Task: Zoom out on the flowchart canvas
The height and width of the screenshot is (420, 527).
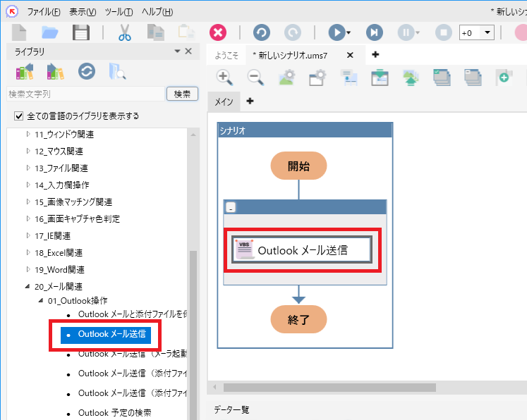Action: point(255,78)
